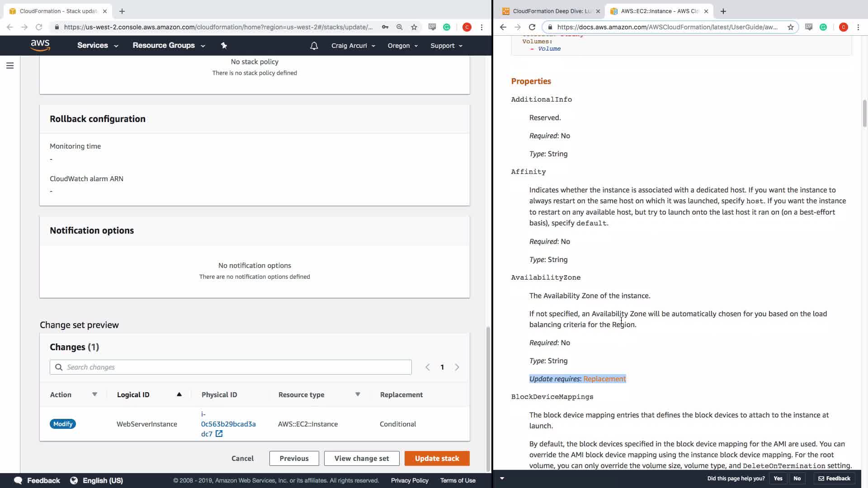Open the Resource Groups menu

(x=168, y=46)
